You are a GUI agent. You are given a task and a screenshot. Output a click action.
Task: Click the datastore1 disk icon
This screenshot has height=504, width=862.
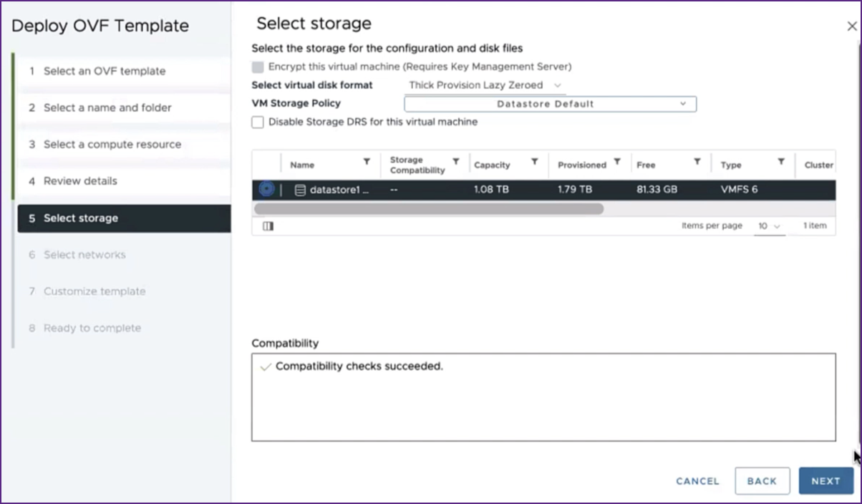click(300, 190)
